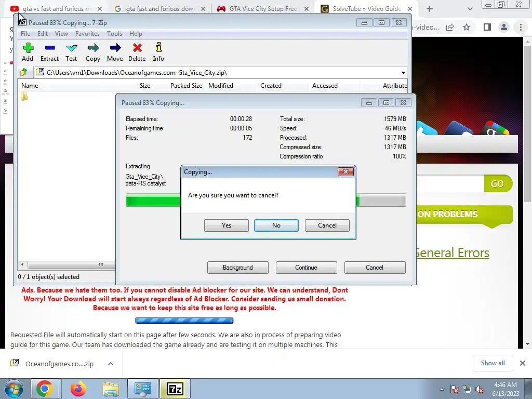The image size is (532, 399).
Task: Sort by the Packed Size column header
Action: point(179,86)
